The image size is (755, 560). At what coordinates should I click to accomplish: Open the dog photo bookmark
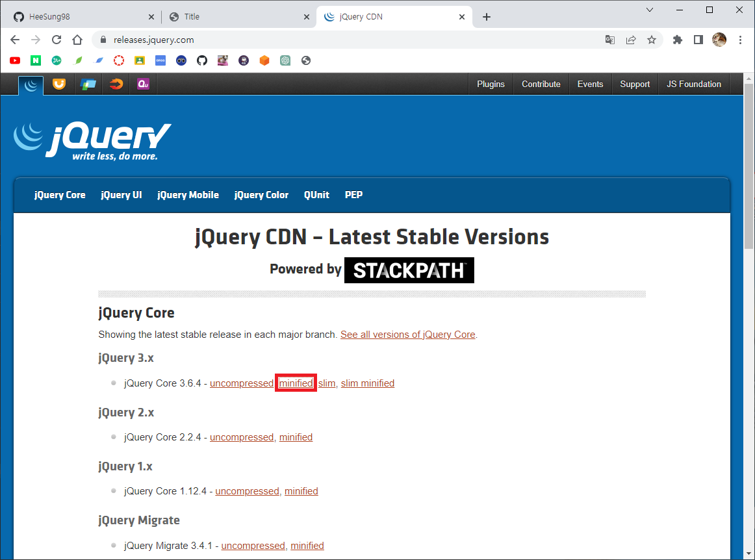click(222, 60)
